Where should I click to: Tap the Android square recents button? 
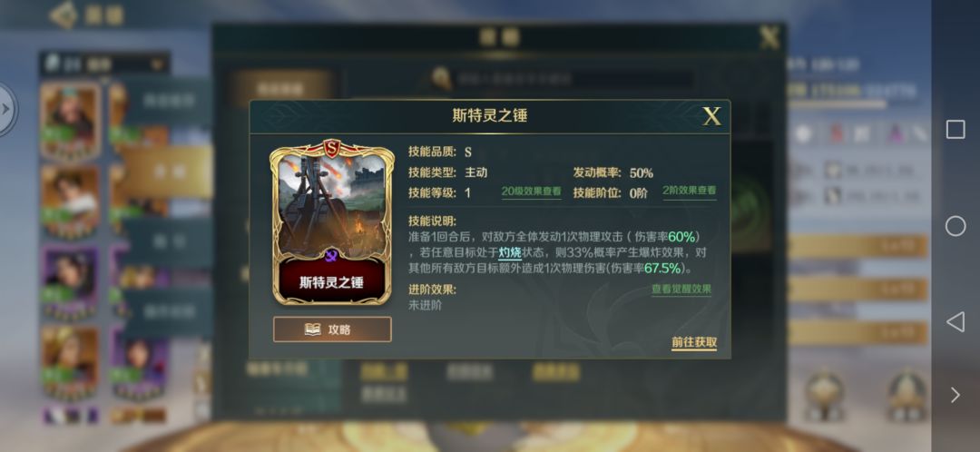[955, 130]
